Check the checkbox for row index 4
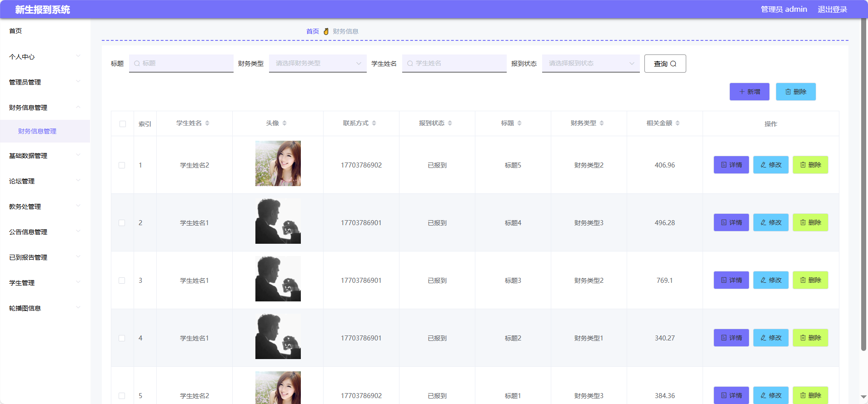This screenshot has height=404, width=868. [x=122, y=338]
